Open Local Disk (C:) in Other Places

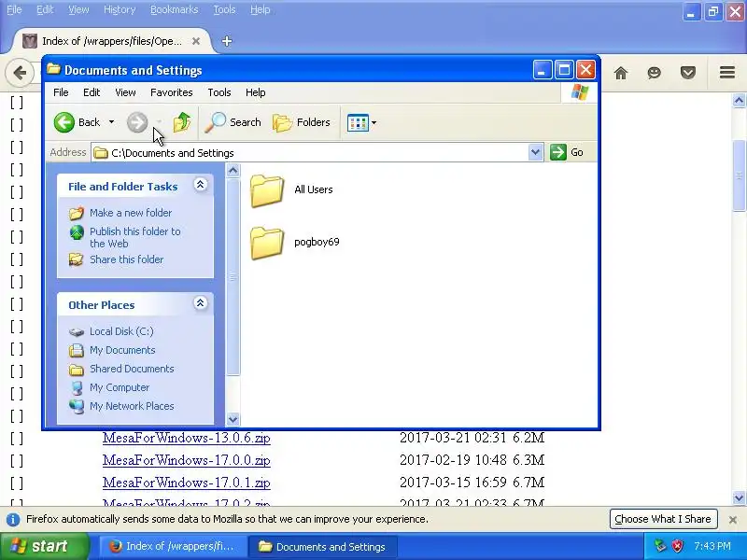121,331
